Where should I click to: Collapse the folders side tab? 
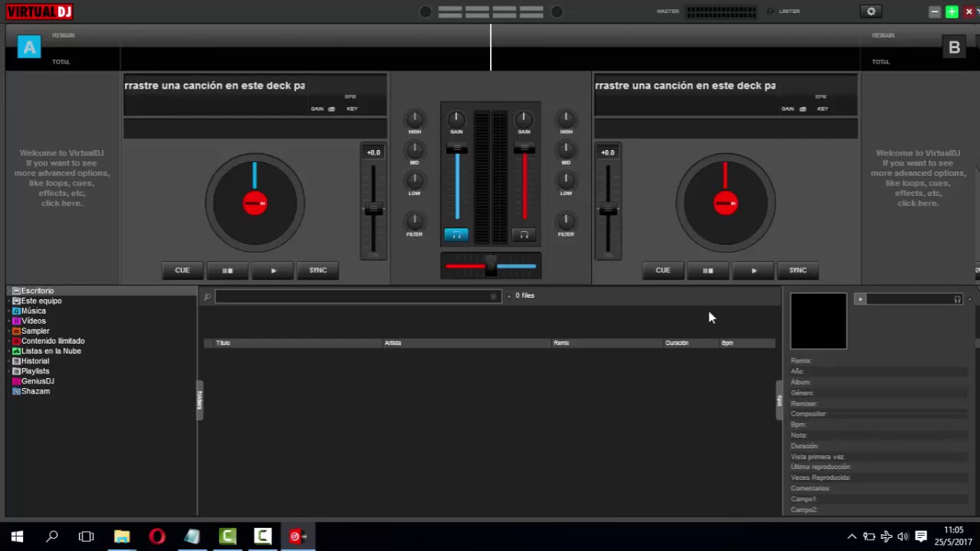[200, 399]
